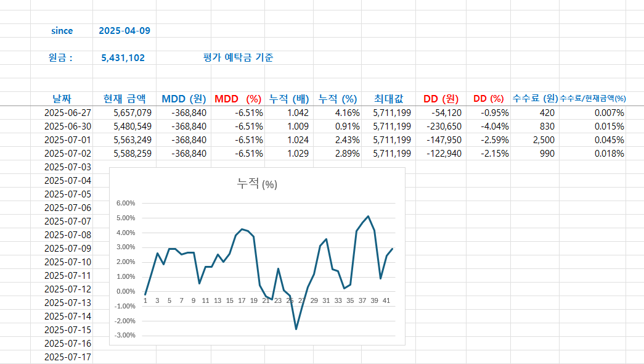
Task: Click the '날짜' column header
Action: [x=62, y=99]
